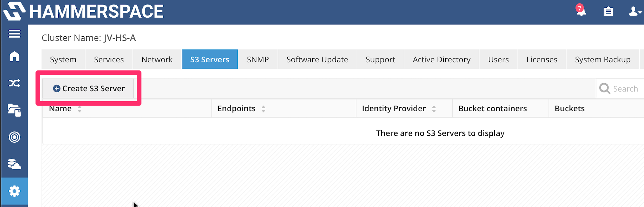The image size is (644, 207).
Task: Open the Support tab
Action: [x=380, y=59]
